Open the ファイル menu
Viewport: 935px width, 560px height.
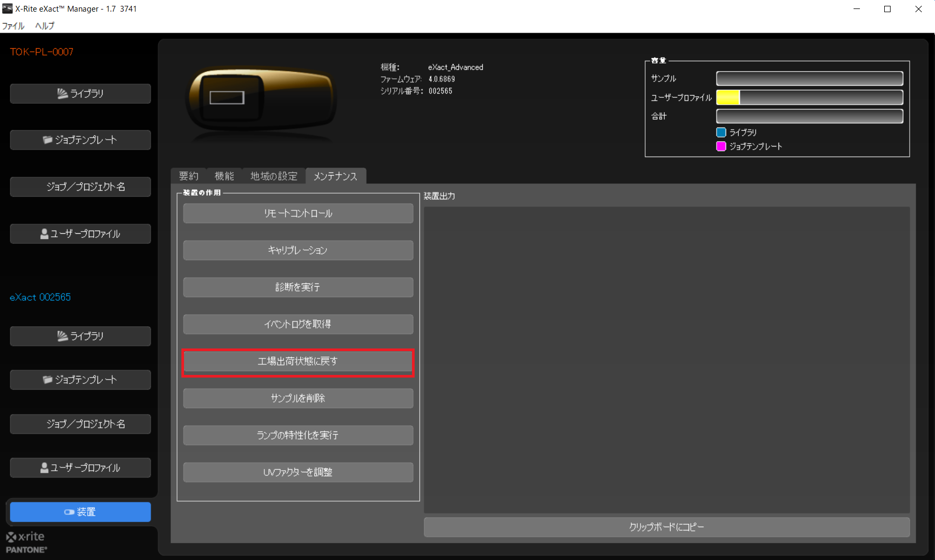click(13, 26)
